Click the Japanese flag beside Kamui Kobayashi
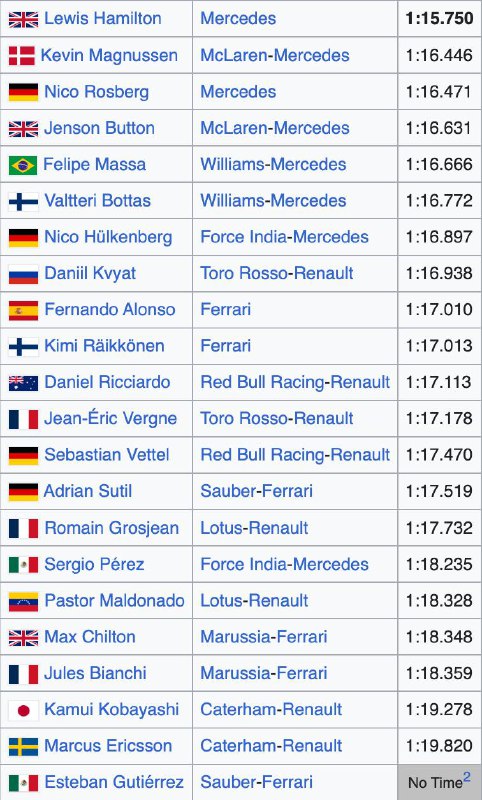 (x=23, y=710)
